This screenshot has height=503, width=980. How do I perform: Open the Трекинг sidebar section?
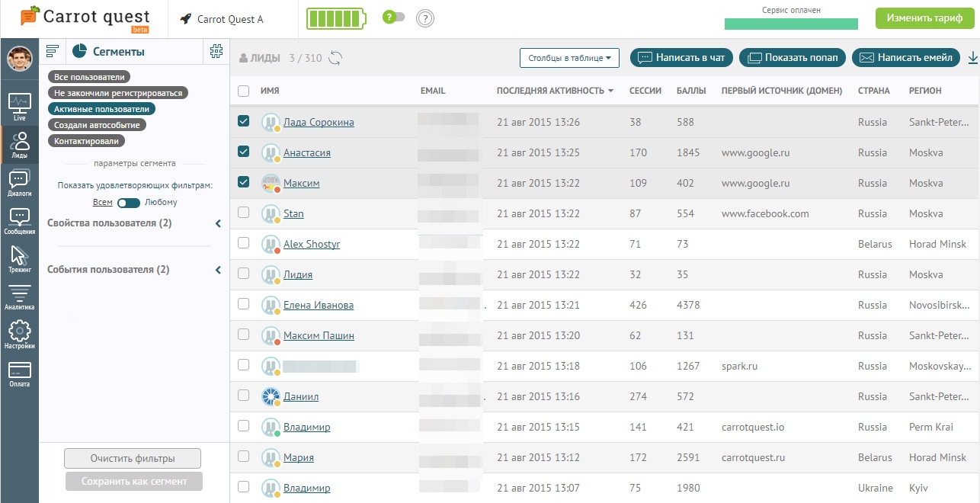pyautogui.click(x=19, y=259)
